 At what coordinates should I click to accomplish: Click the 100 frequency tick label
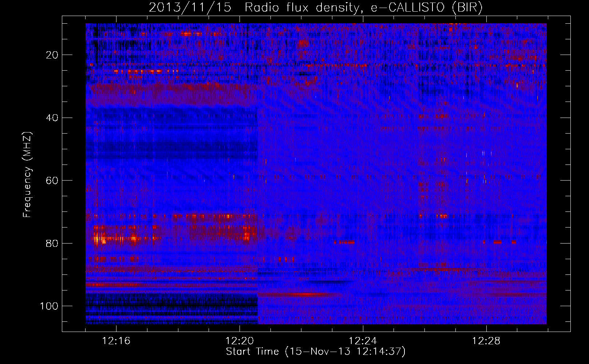tap(49, 306)
